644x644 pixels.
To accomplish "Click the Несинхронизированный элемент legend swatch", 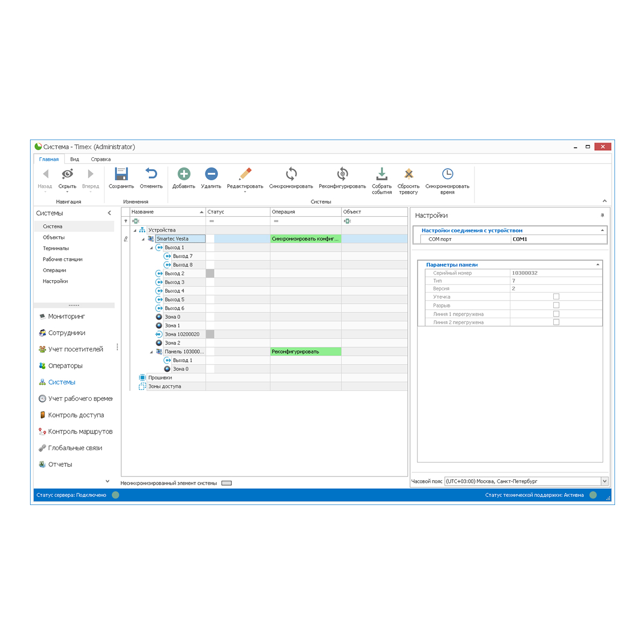I will (x=226, y=483).
